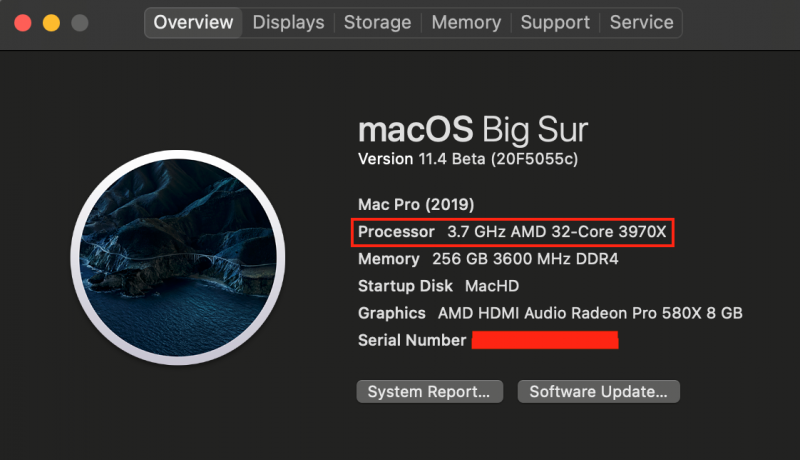Click the macOS Big Sur title

(472, 130)
